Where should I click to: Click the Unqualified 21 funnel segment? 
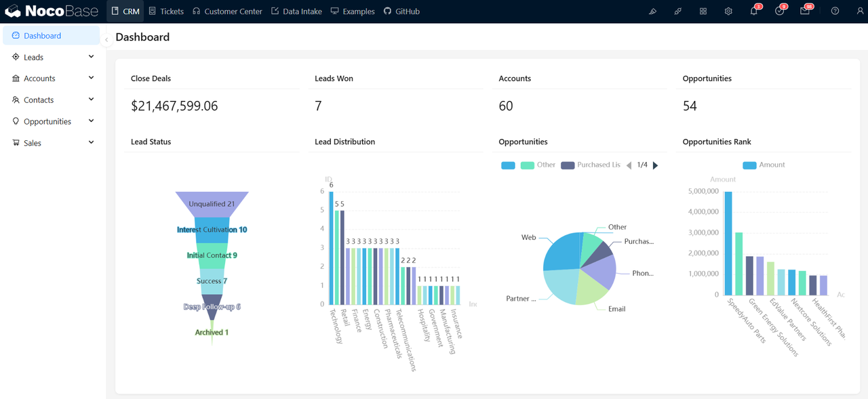pyautogui.click(x=212, y=204)
